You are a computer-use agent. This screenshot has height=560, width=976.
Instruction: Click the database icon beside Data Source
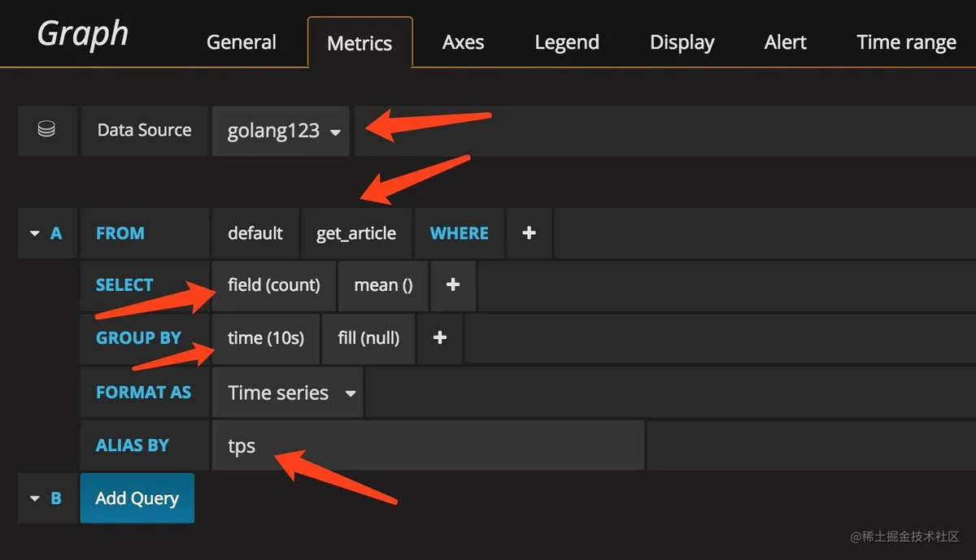pyautogui.click(x=47, y=130)
